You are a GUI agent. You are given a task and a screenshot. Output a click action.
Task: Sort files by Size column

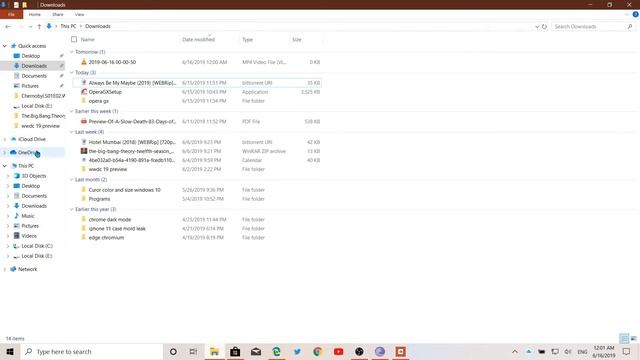click(297, 40)
